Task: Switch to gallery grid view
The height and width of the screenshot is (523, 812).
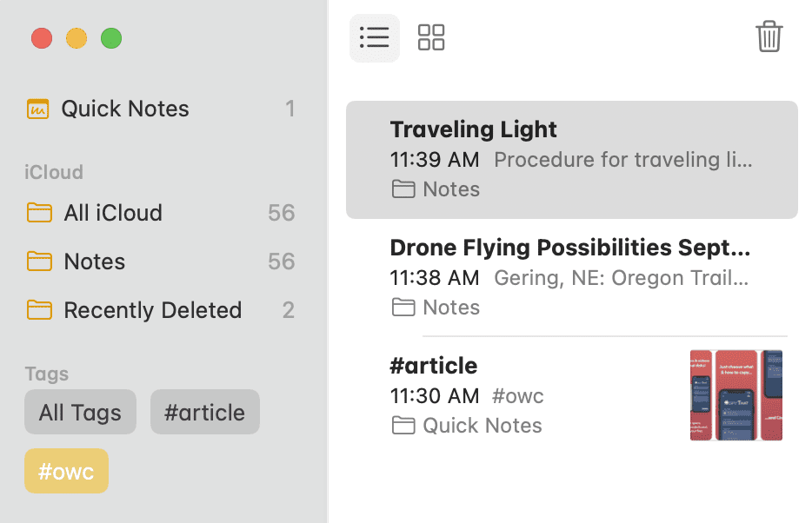Action: coord(431,38)
